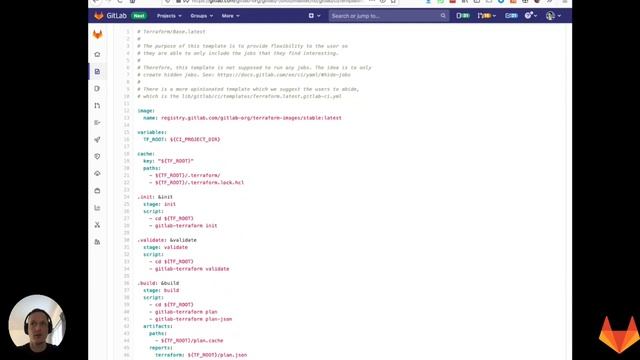Open Analytics chart icon in sidebar
Image resolution: width=640 pixels, height=360 pixels.
pyautogui.click(x=97, y=208)
